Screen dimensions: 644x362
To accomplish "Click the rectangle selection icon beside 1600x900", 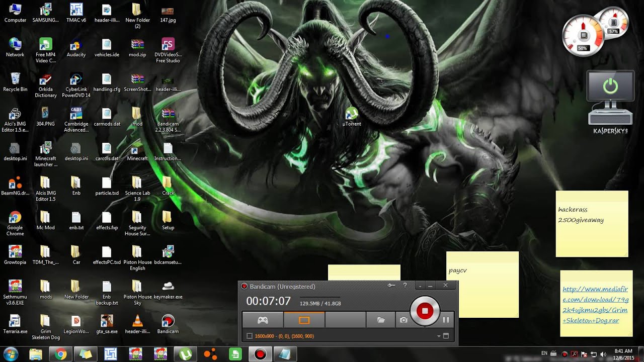I will pyautogui.click(x=250, y=336).
